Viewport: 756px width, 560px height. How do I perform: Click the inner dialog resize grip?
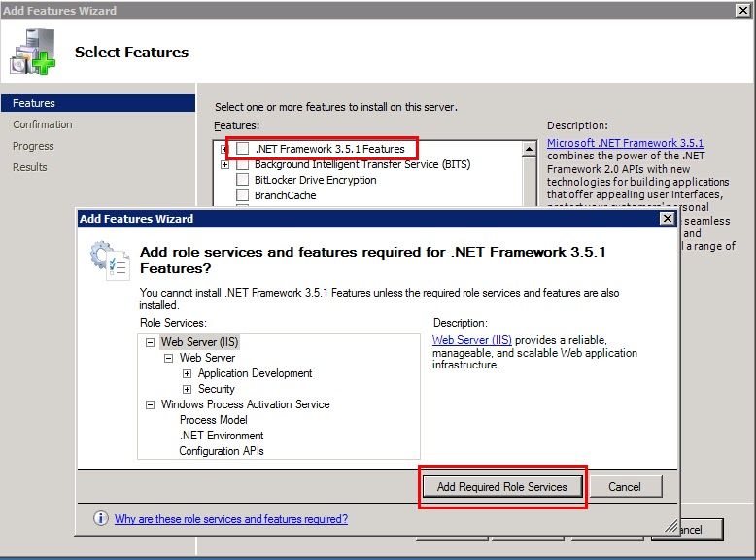pyautogui.click(x=670, y=527)
